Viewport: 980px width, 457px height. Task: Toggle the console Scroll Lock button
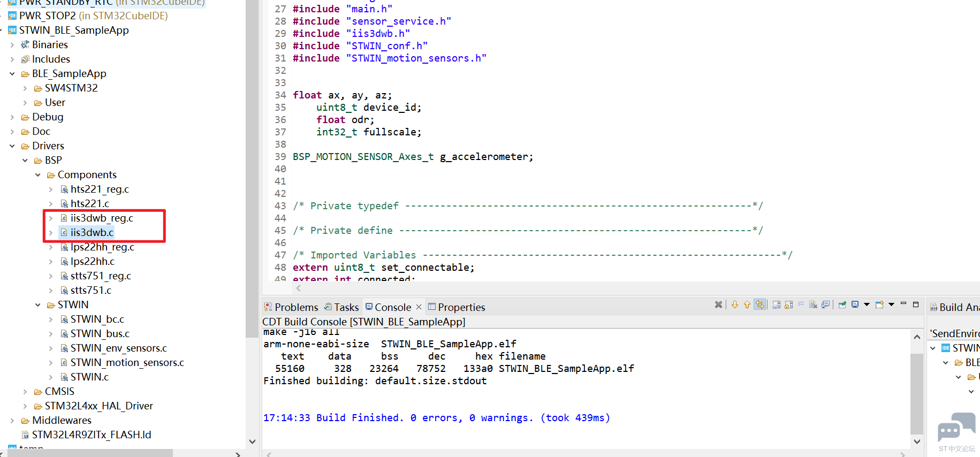pyautogui.click(x=788, y=304)
